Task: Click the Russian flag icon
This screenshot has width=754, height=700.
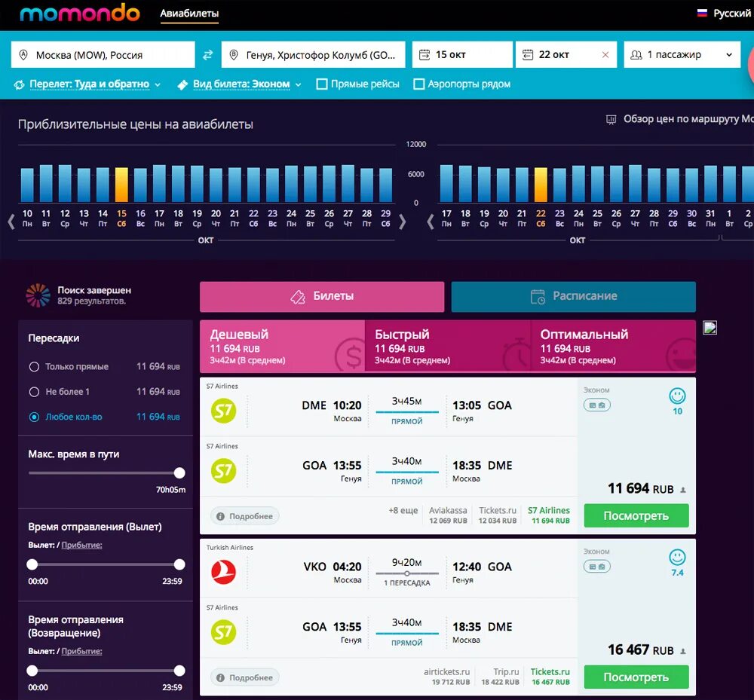Action: 702,13
